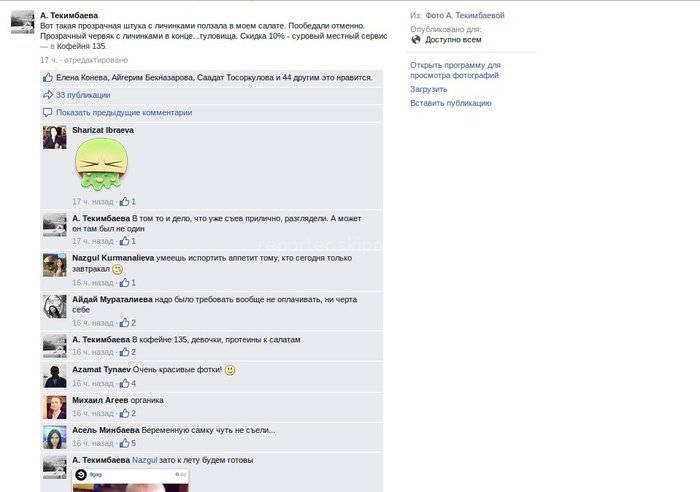Click the Загрузить download link
The width and height of the screenshot is (700, 492).
tap(429, 89)
